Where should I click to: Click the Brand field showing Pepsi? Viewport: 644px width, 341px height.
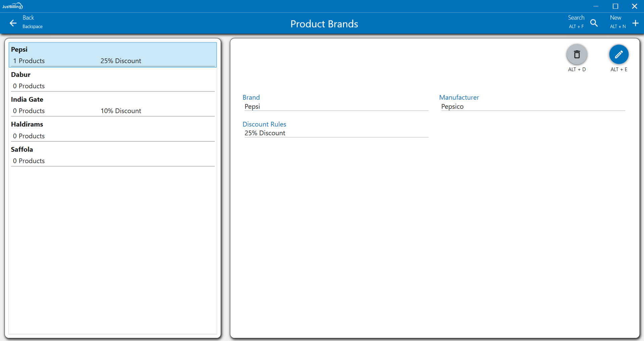336,106
